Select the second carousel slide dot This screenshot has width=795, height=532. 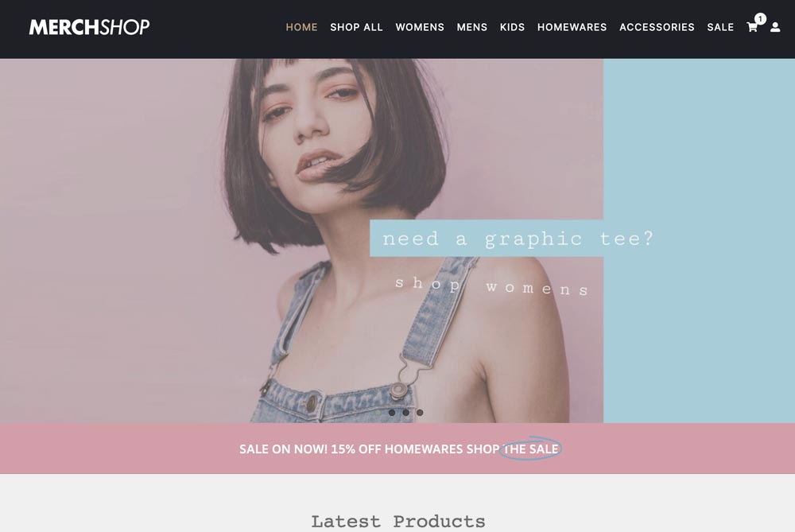tap(392, 412)
